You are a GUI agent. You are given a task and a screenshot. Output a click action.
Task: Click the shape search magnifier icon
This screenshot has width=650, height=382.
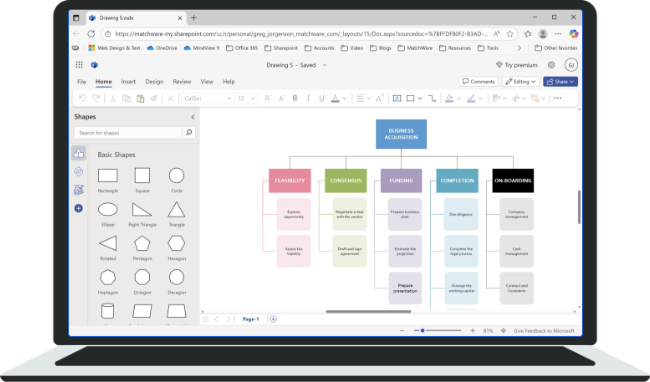point(189,133)
